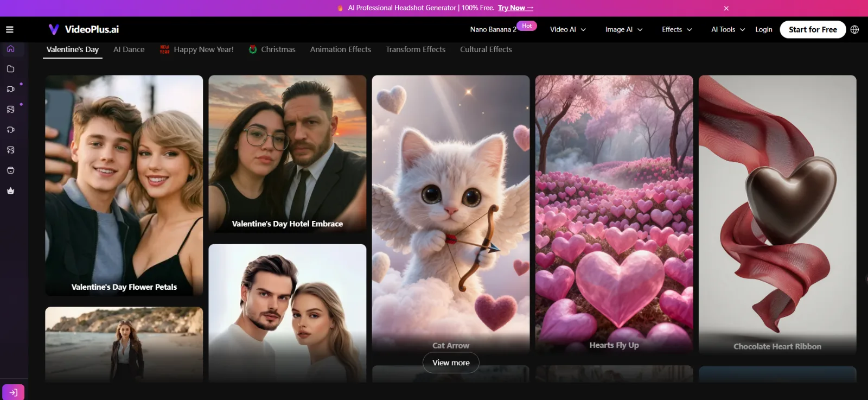Switch to the AI Dance tab
Screen dimensions: 868x400
tap(129, 49)
